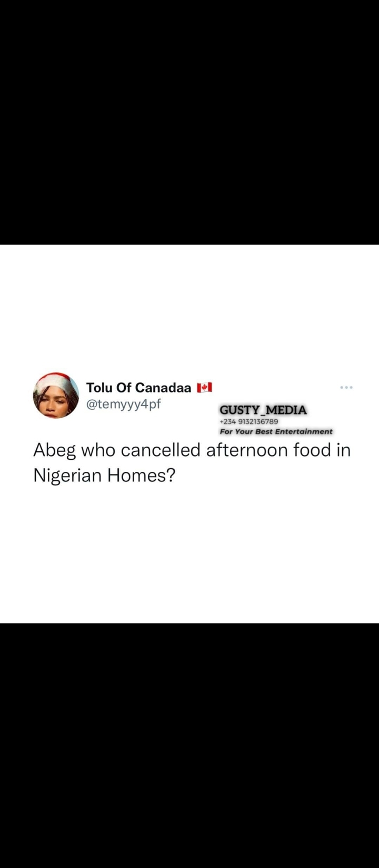Open the three-dot more options menu
The width and height of the screenshot is (379, 868).
point(346,388)
